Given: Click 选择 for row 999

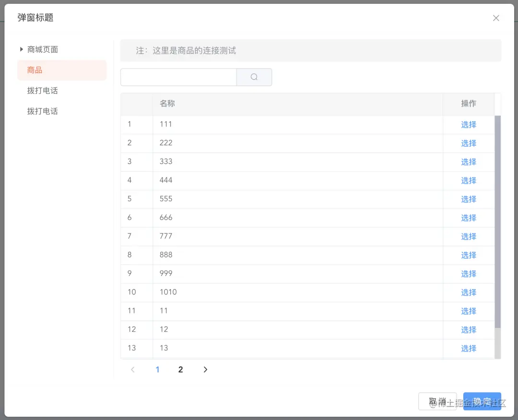Looking at the screenshot, I should tap(469, 274).
